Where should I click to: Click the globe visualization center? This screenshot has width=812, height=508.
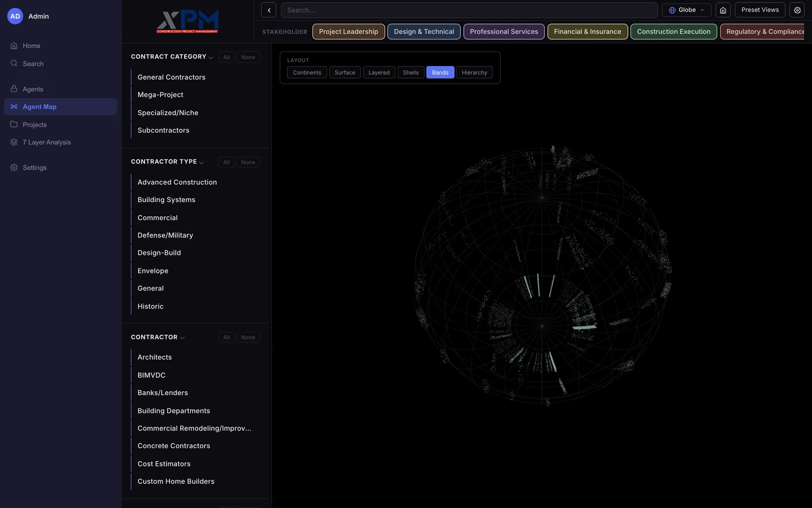tap(543, 276)
